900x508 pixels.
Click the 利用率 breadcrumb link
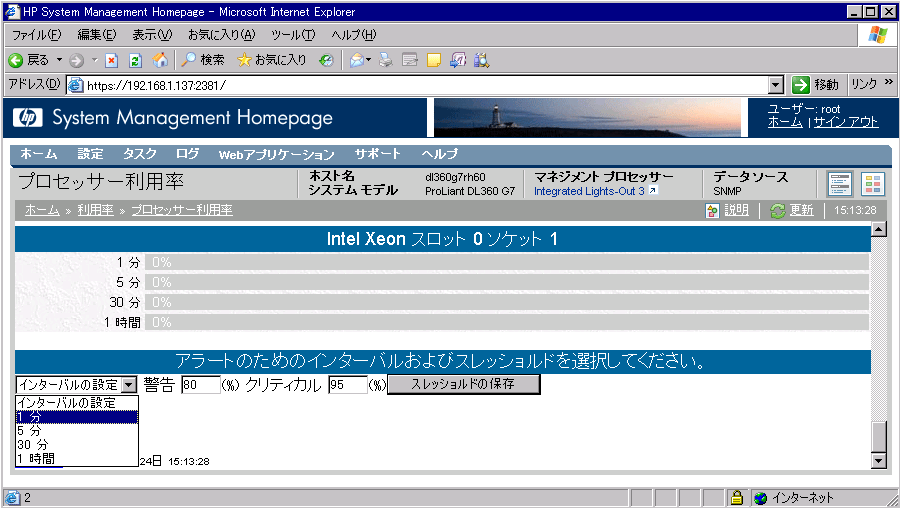(x=95, y=210)
